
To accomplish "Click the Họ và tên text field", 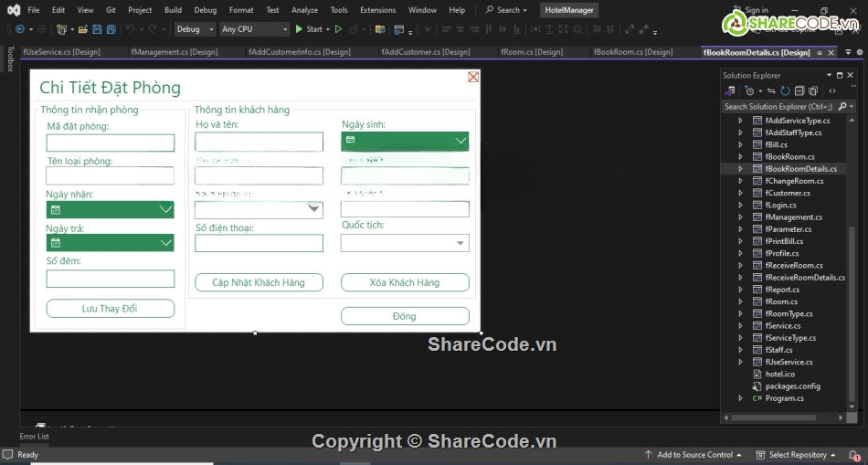I will [x=259, y=142].
